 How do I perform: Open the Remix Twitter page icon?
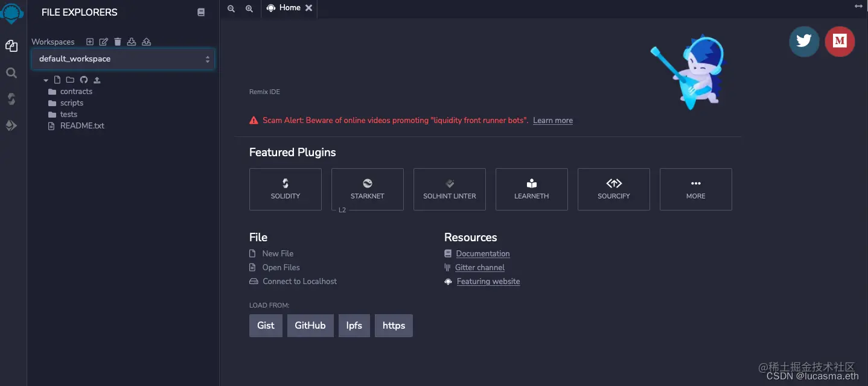coord(804,42)
